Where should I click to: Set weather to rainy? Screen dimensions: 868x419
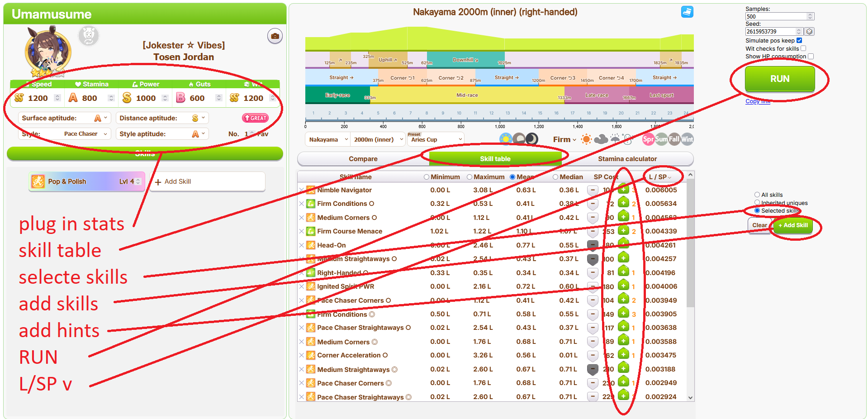(615, 139)
